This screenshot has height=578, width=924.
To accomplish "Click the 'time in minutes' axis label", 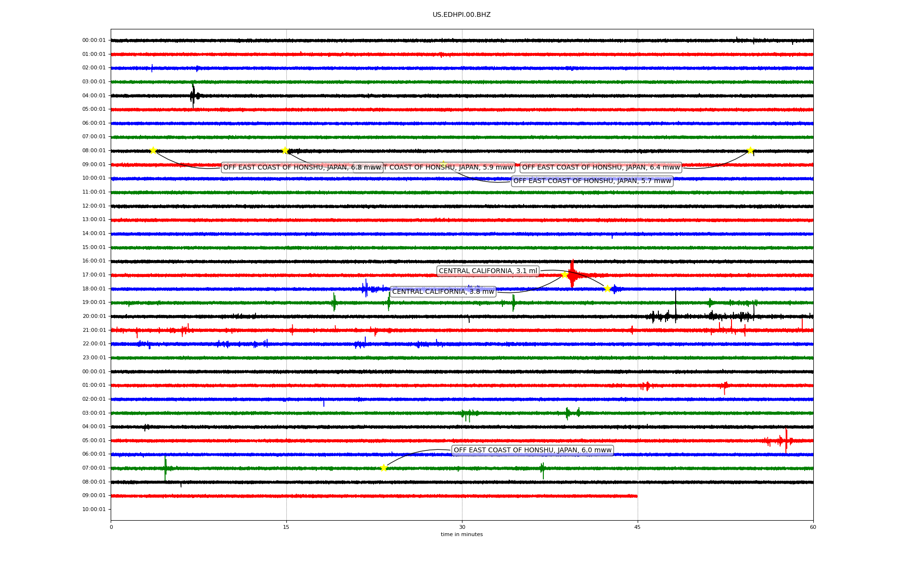I will tap(462, 534).
